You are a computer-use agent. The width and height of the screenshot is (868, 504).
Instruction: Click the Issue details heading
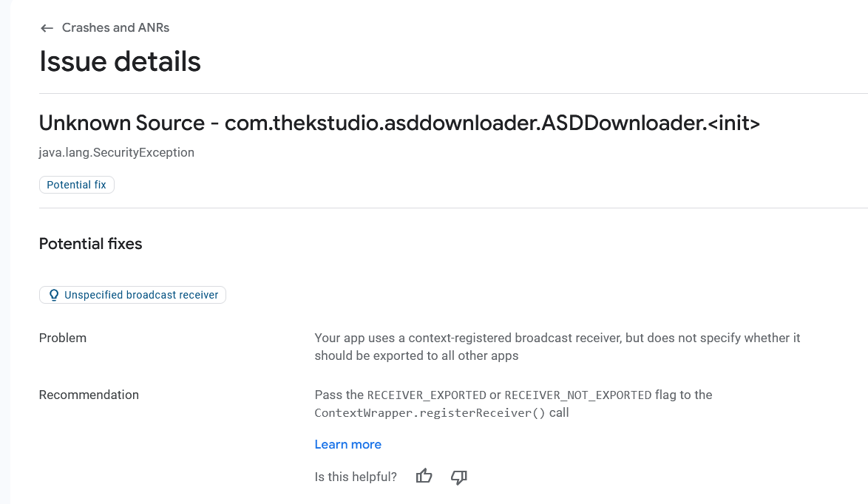pos(120,61)
